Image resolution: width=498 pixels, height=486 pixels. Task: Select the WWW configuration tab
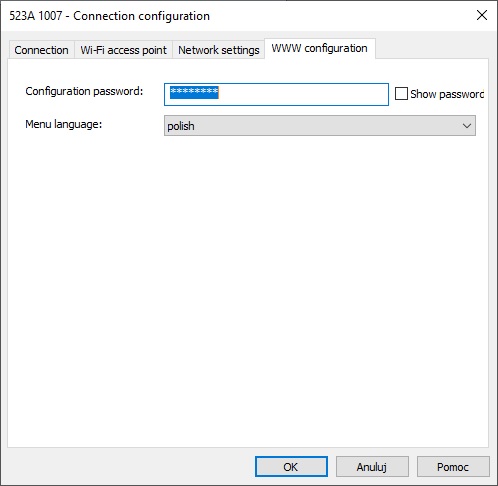320,48
